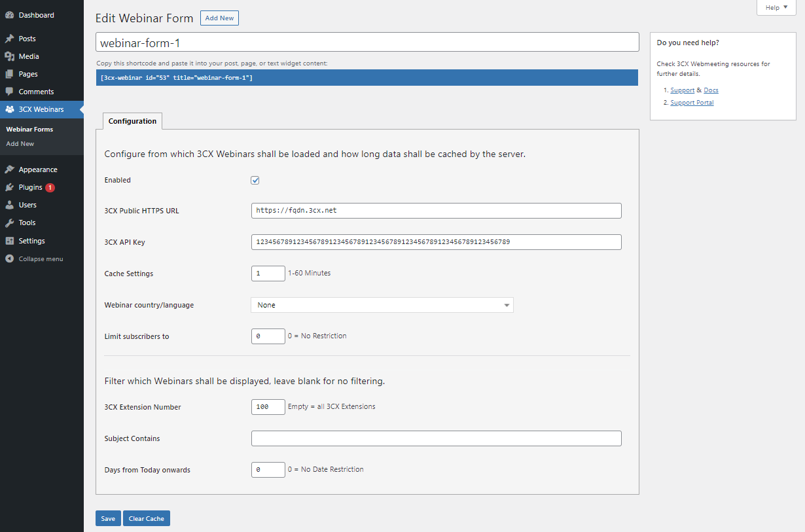
Task: Click Days from Today onwards field
Action: click(268, 470)
